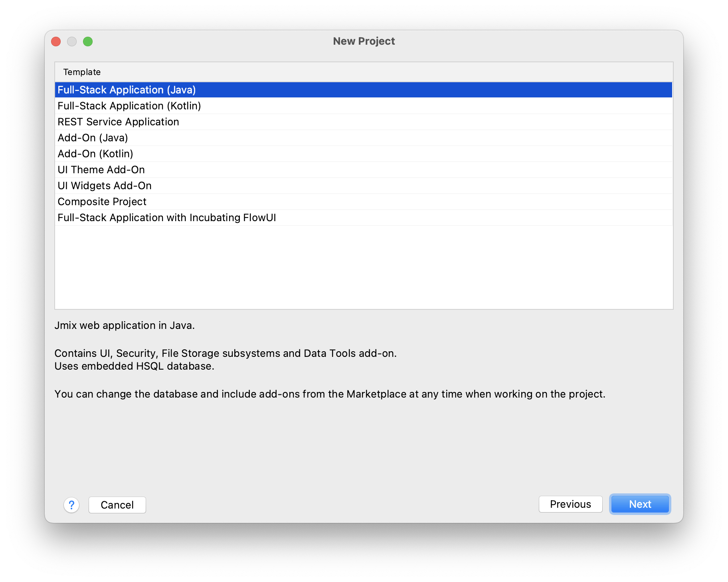Choose UI Theme Add-On template
The height and width of the screenshot is (582, 728).
pyautogui.click(x=364, y=170)
